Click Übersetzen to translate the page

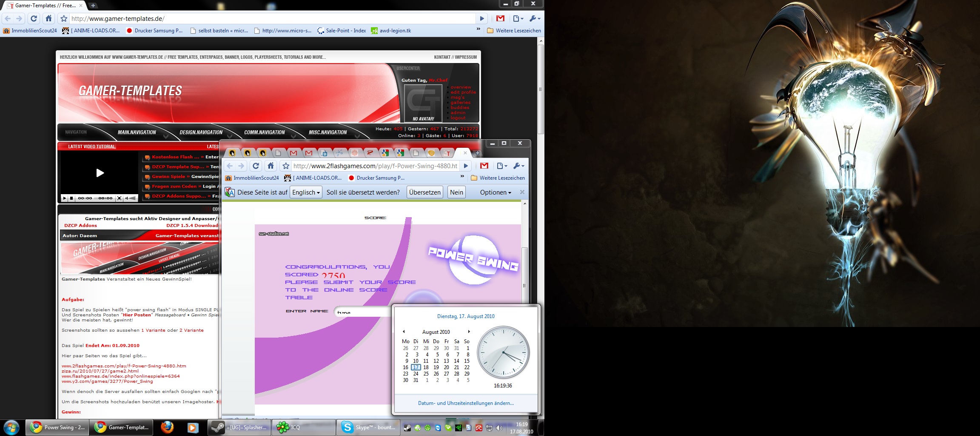click(x=424, y=192)
